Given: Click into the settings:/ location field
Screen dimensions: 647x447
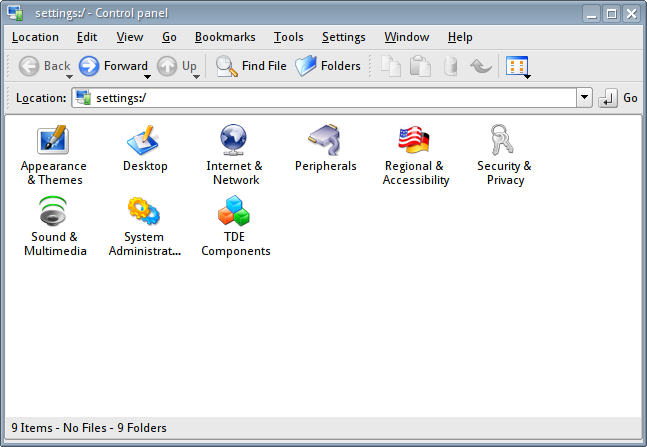Looking at the screenshot, I should (324, 98).
